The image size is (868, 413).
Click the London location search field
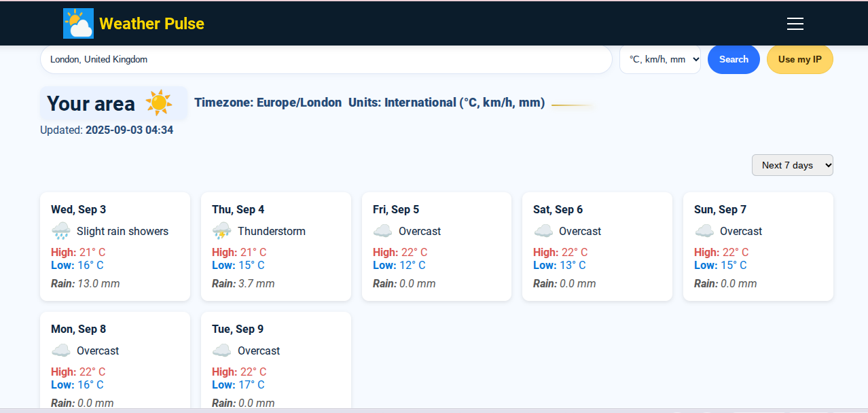(x=326, y=59)
